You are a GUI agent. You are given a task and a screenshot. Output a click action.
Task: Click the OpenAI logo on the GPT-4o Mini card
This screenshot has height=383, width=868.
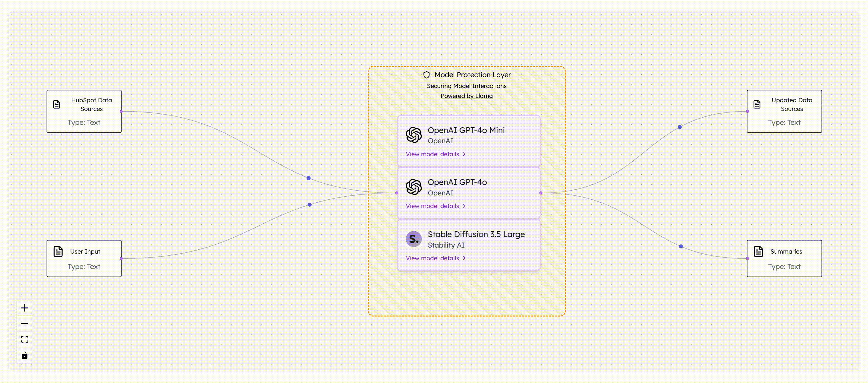pos(414,135)
